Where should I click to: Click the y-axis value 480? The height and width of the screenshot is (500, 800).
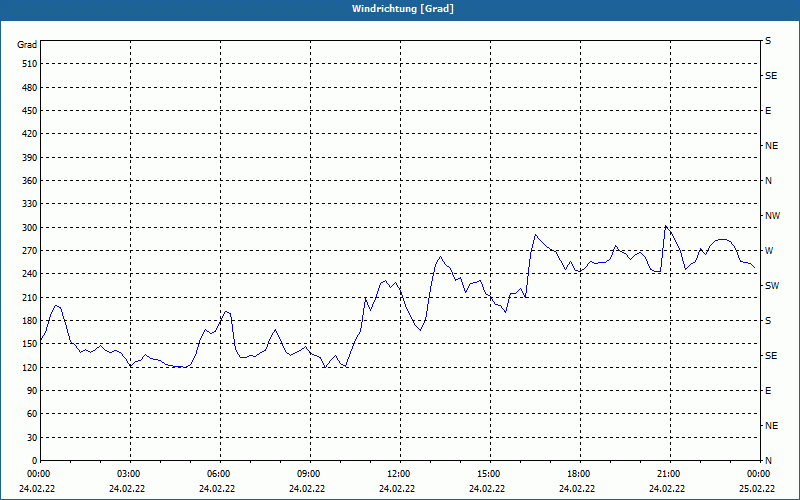click(30, 88)
